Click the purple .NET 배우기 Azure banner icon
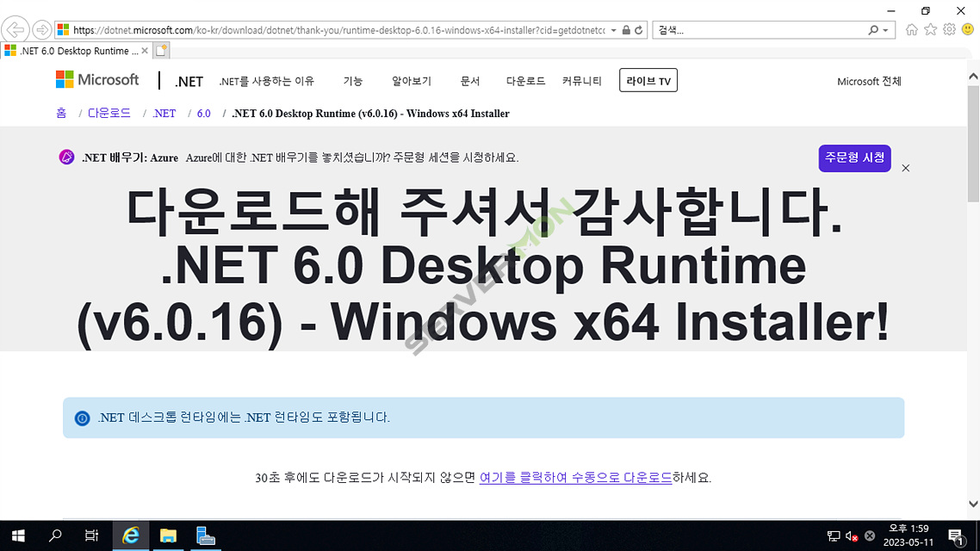This screenshot has height=551, width=980. (x=66, y=158)
